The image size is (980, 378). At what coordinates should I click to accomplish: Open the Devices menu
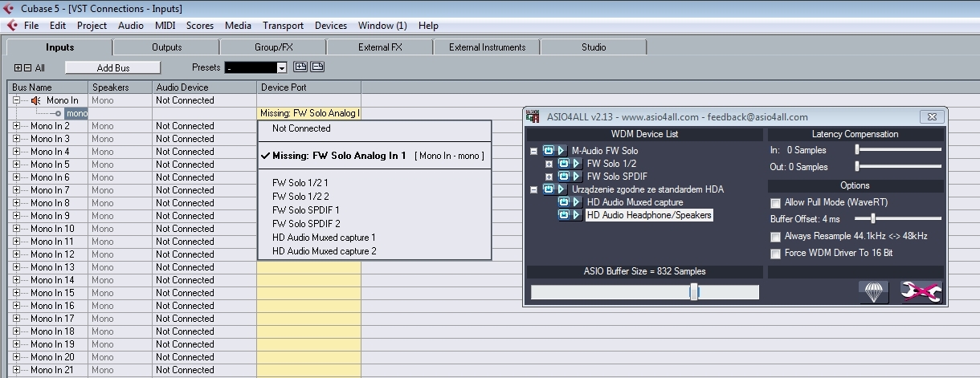tap(331, 26)
